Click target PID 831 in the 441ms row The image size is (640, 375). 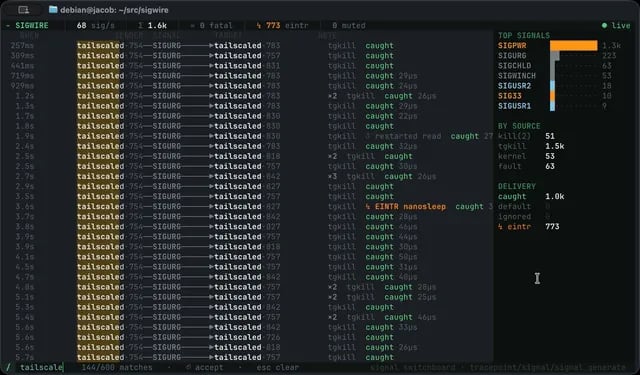pyautogui.click(x=273, y=66)
